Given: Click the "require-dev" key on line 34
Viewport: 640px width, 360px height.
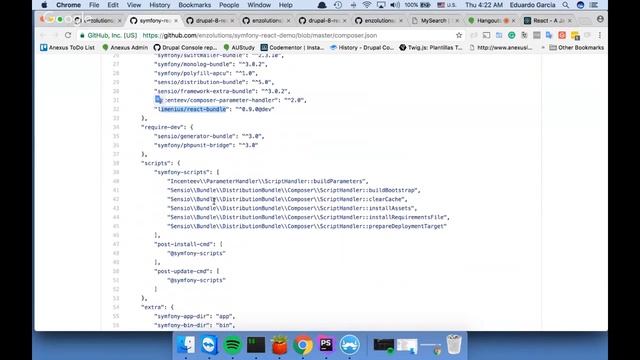Looking at the screenshot, I should (162, 127).
